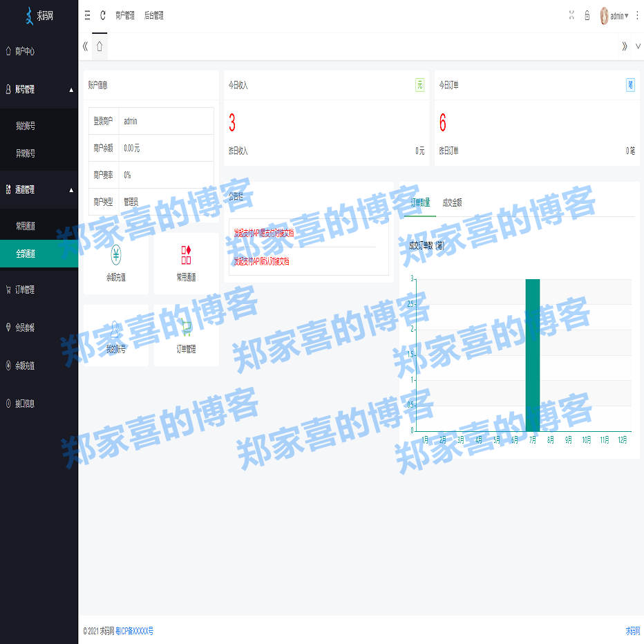Collapse the 通道管理 sidebar section
This screenshot has width=644, height=644.
coord(39,189)
